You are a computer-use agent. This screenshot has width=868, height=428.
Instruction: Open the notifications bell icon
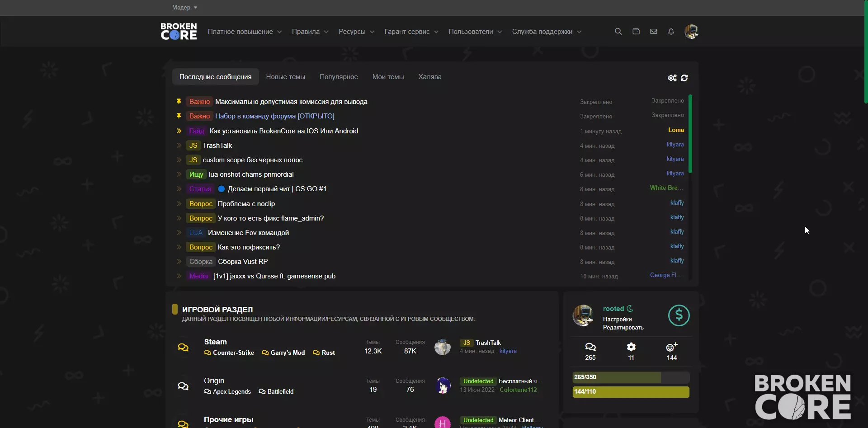[x=671, y=32]
